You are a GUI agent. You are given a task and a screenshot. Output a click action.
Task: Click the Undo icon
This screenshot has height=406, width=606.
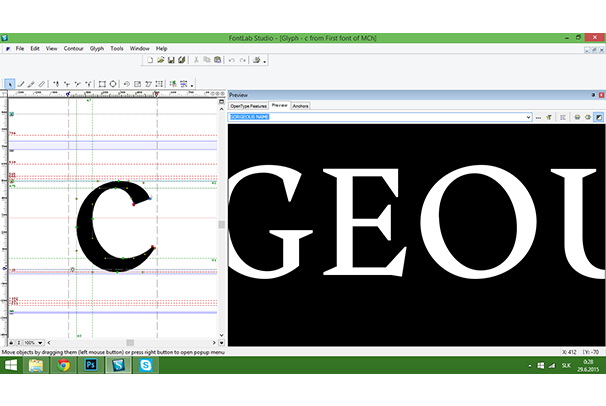click(231, 60)
